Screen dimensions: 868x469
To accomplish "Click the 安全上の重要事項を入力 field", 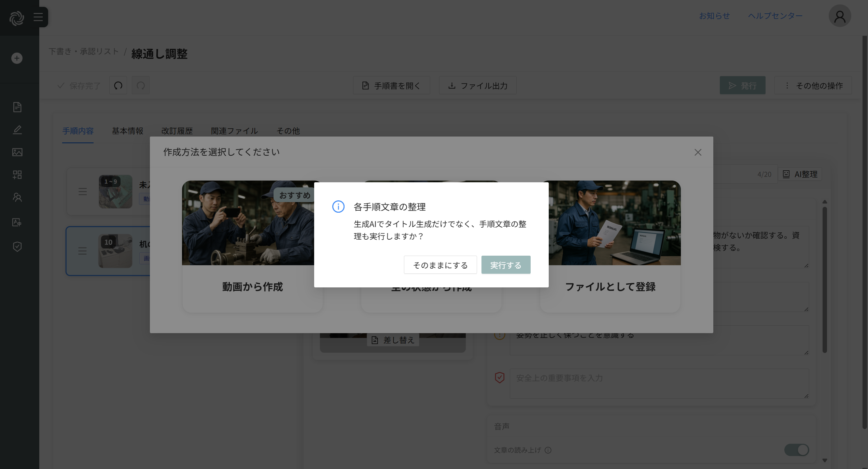I will click(659, 383).
